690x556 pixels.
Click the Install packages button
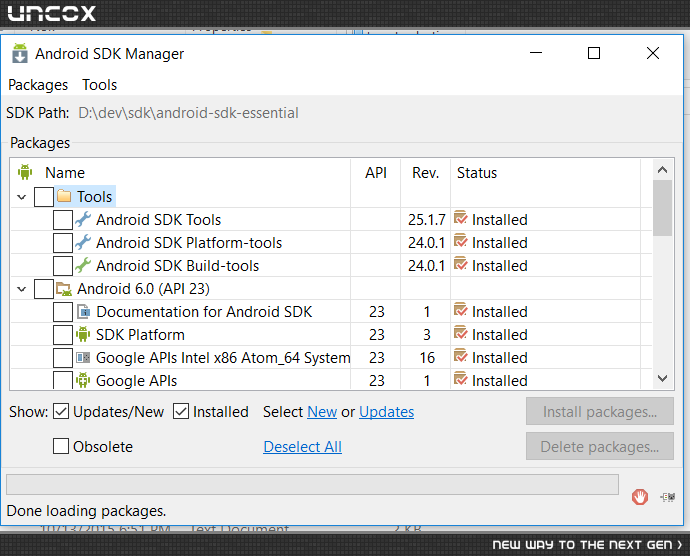click(x=600, y=412)
